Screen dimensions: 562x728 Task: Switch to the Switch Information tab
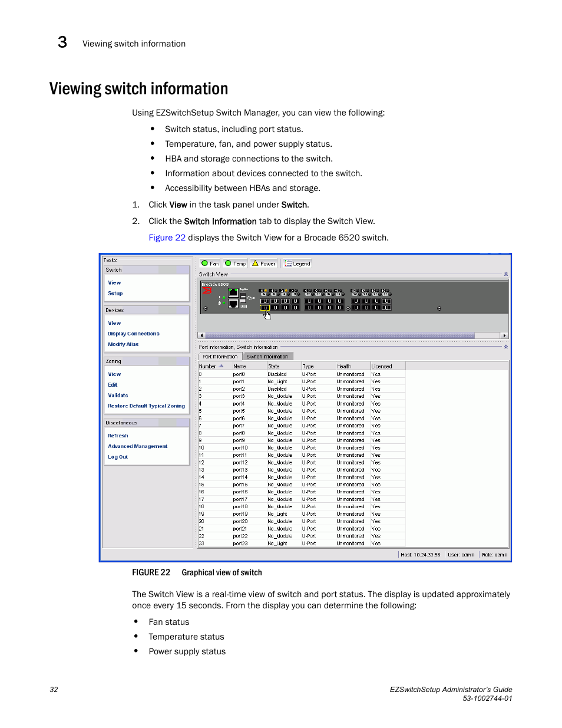[x=267, y=357]
